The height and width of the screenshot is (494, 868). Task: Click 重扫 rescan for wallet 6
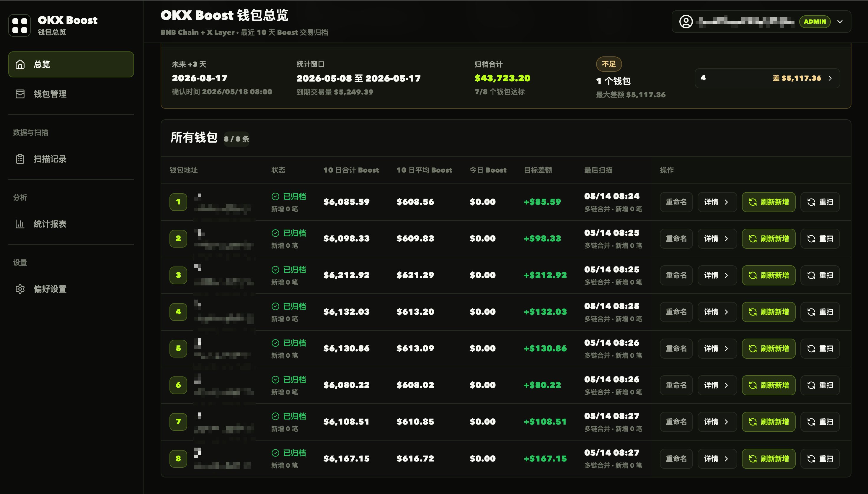coord(820,385)
